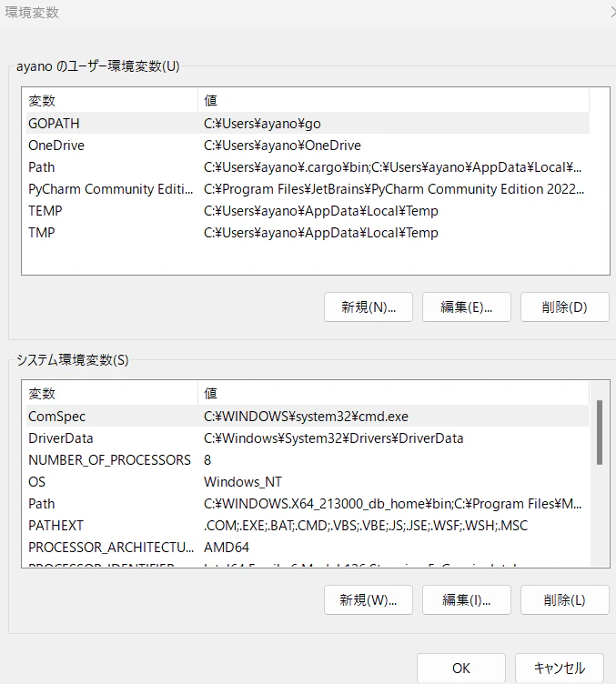Click value AMD64

pos(227,547)
